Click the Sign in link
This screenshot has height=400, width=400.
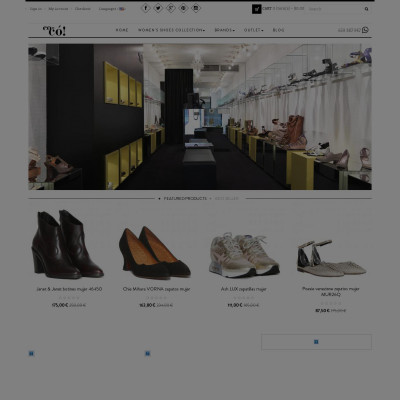pos(36,9)
